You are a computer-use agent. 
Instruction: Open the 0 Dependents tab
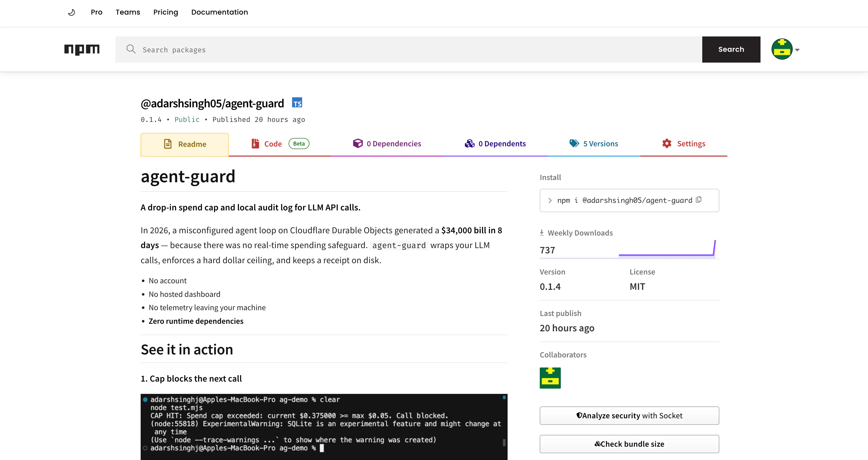(495, 144)
